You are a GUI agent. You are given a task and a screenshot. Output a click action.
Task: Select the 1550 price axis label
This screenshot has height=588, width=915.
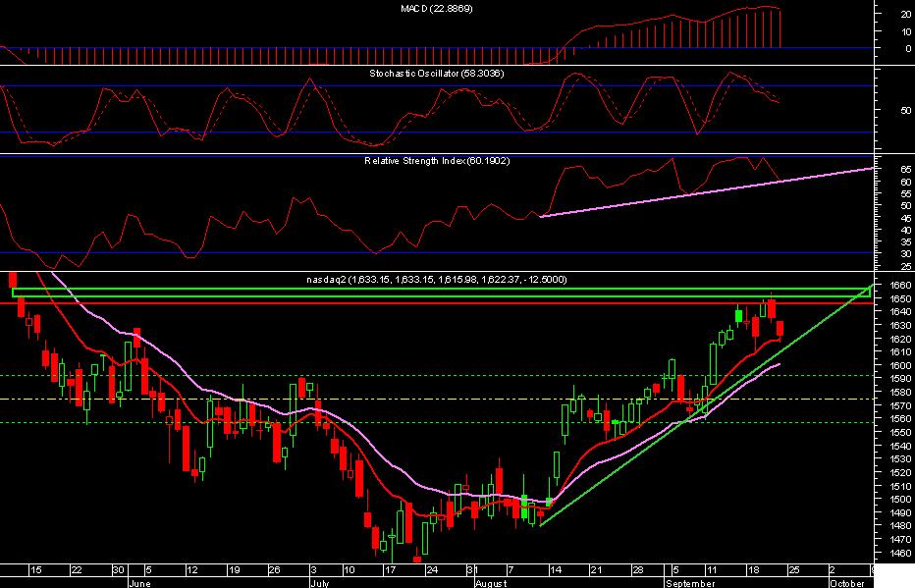902,432
